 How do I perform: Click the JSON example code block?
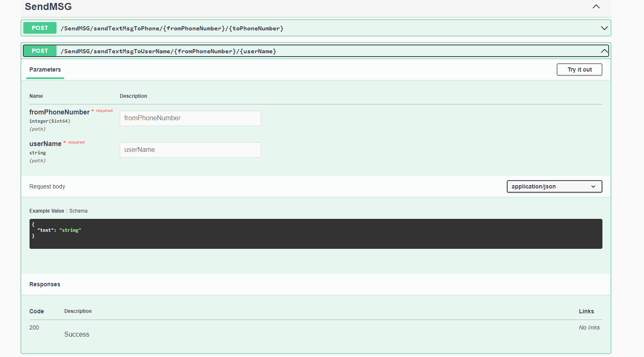pos(316,233)
